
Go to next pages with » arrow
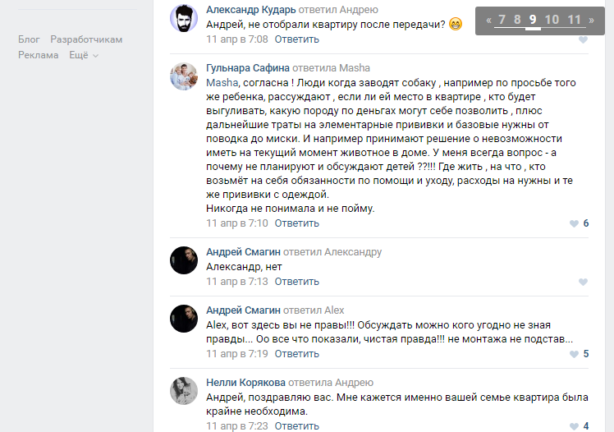(x=591, y=20)
